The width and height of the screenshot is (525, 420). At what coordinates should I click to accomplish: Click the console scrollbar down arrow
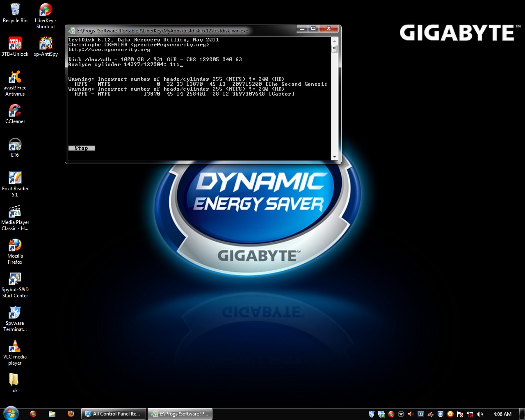(334, 157)
